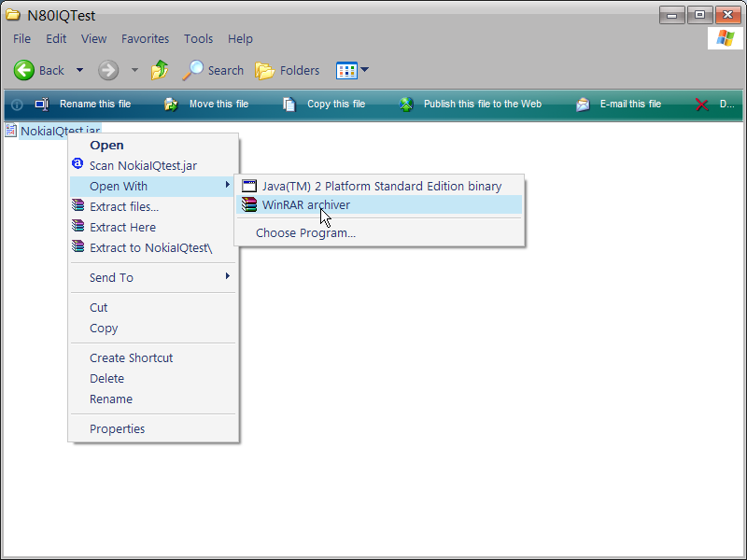The width and height of the screenshot is (747, 560).
Task: Click the Views grid icon
Action: (x=346, y=71)
